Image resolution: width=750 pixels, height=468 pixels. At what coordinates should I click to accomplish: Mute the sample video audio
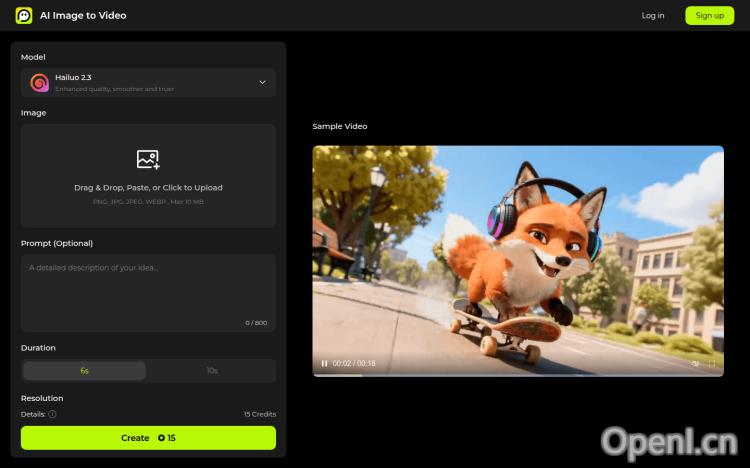pyautogui.click(x=695, y=363)
